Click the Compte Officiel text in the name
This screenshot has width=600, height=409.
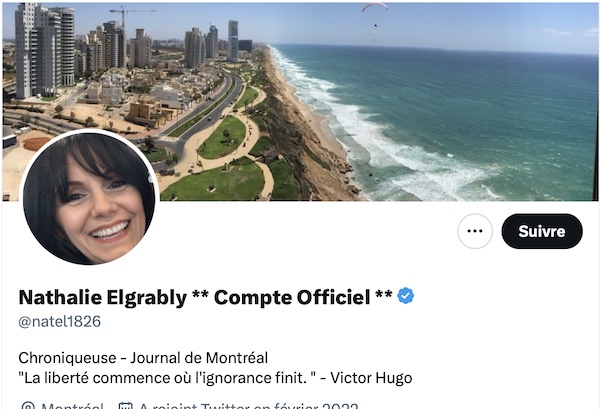pos(292,297)
